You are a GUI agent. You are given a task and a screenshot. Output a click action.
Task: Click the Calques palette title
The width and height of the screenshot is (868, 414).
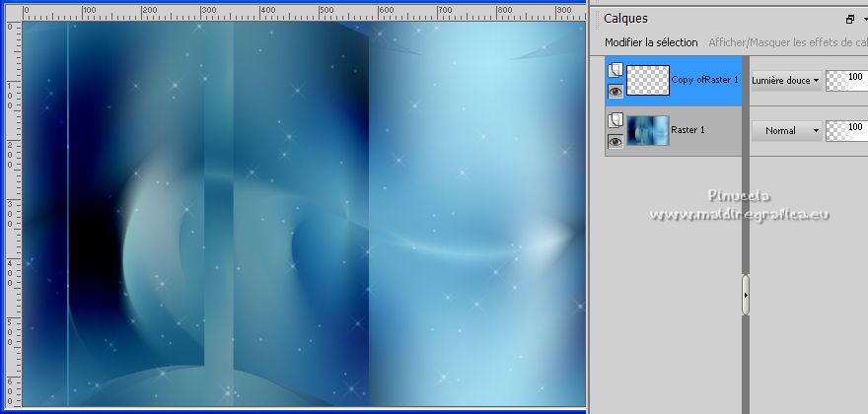[625, 19]
